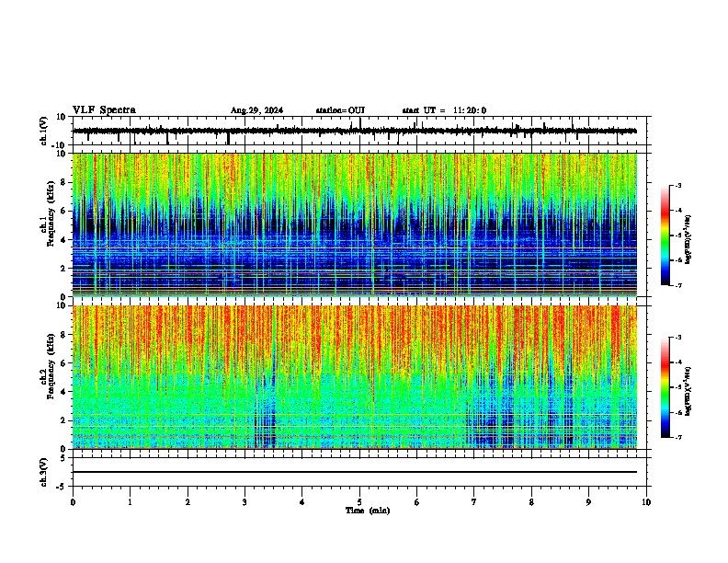Click time axis tick label "7"
The width and height of the screenshot is (728, 563).
474,502
